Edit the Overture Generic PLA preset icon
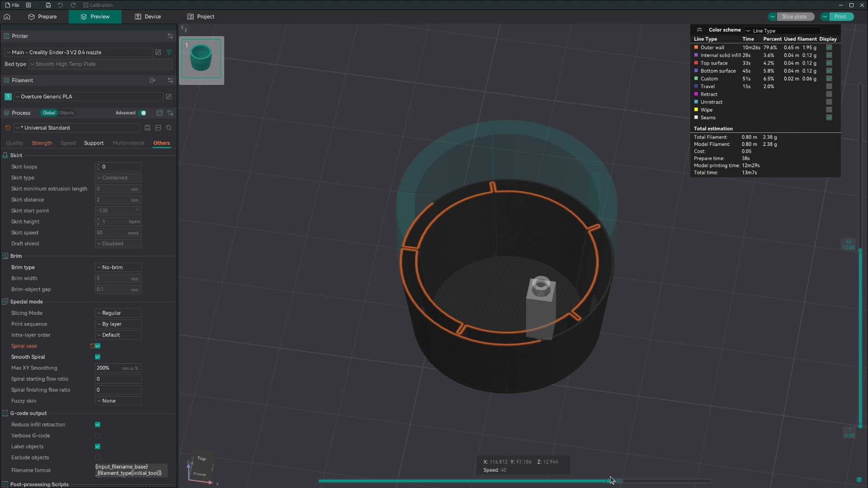Image resolution: width=868 pixels, height=488 pixels. click(169, 97)
